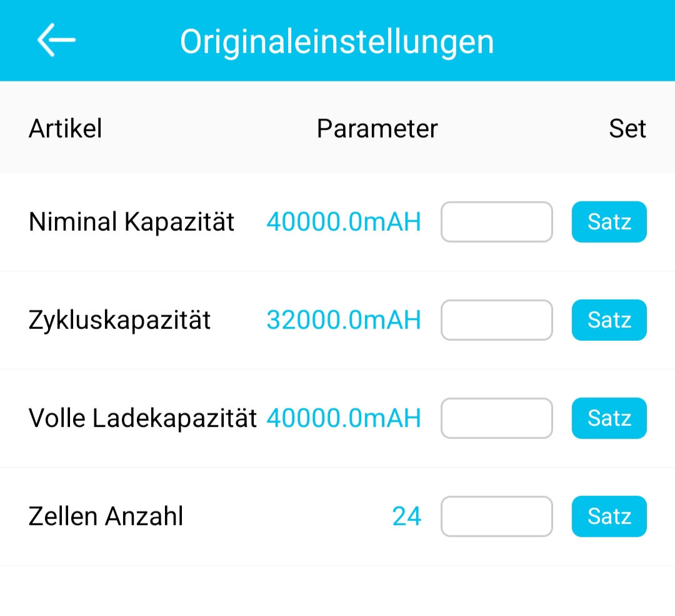Tap the 32000.0mAH Zykluskapazität value
The image size is (675, 616).
[344, 320]
